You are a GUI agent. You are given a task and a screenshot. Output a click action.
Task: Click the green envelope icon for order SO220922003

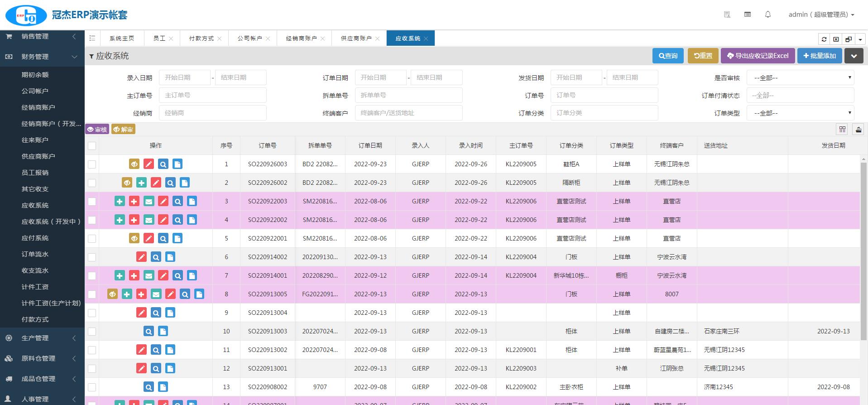[149, 201]
